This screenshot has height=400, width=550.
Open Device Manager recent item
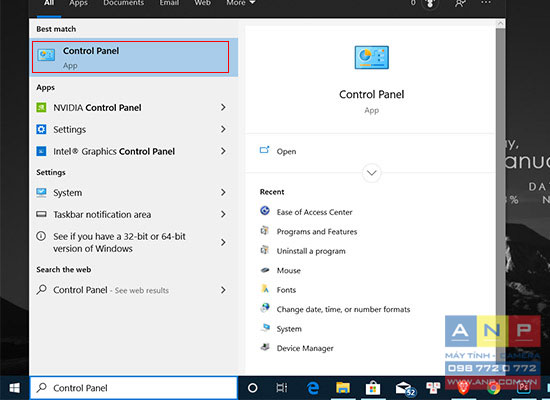[x=305, y=348]
